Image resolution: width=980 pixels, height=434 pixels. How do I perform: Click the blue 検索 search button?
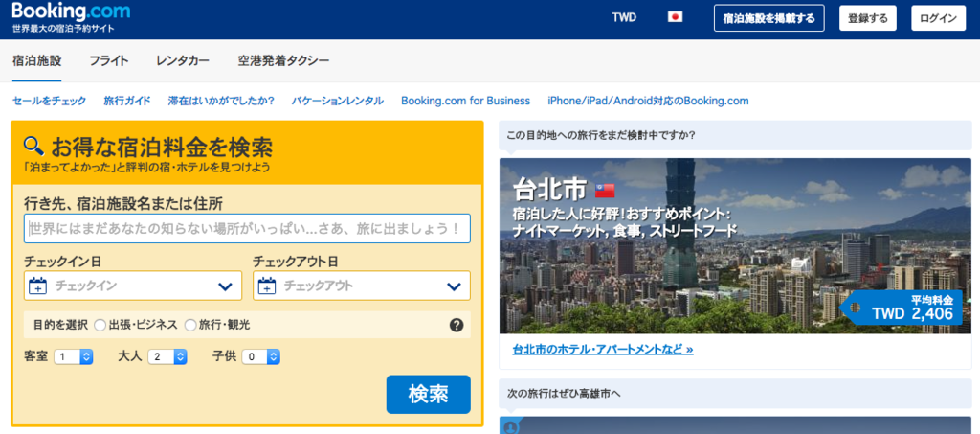[428, 394]
